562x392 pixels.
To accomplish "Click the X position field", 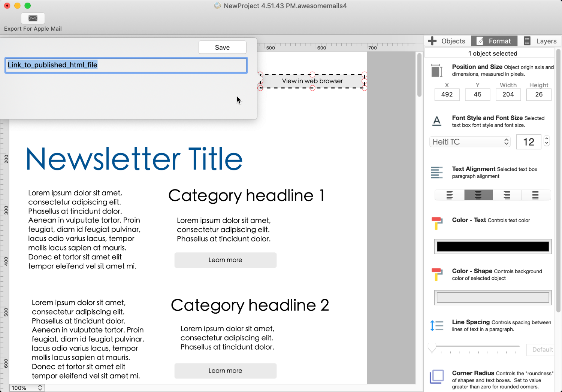I will pos(447,94).
